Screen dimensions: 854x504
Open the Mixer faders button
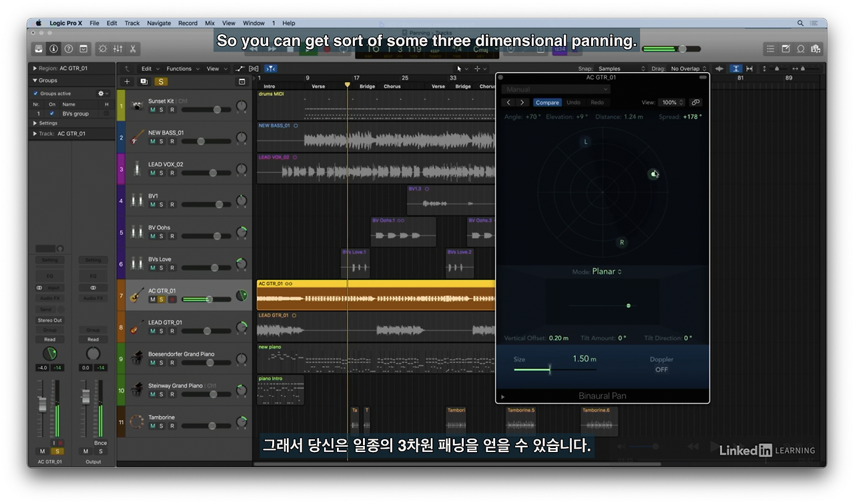tap(117, 49)
